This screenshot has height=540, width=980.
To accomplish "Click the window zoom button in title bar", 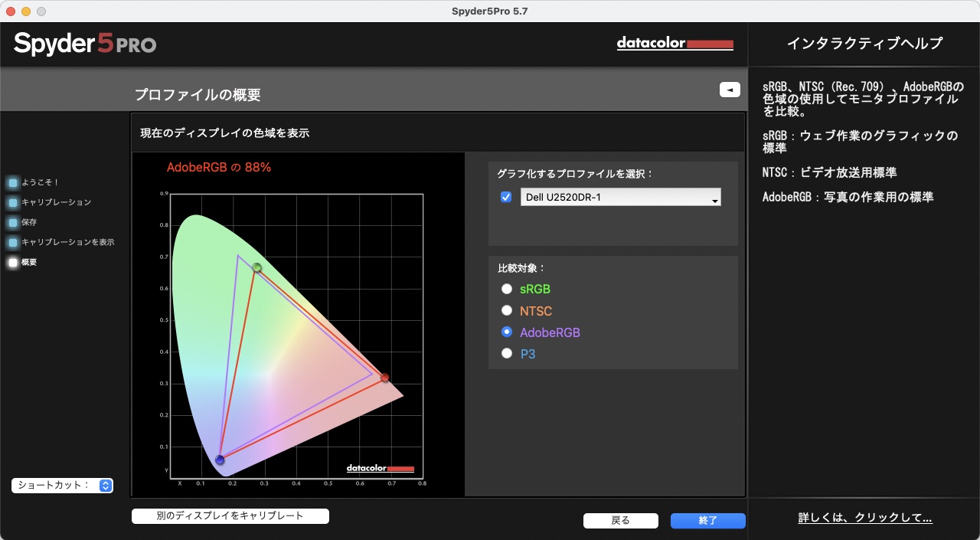I will pos(41,11).
